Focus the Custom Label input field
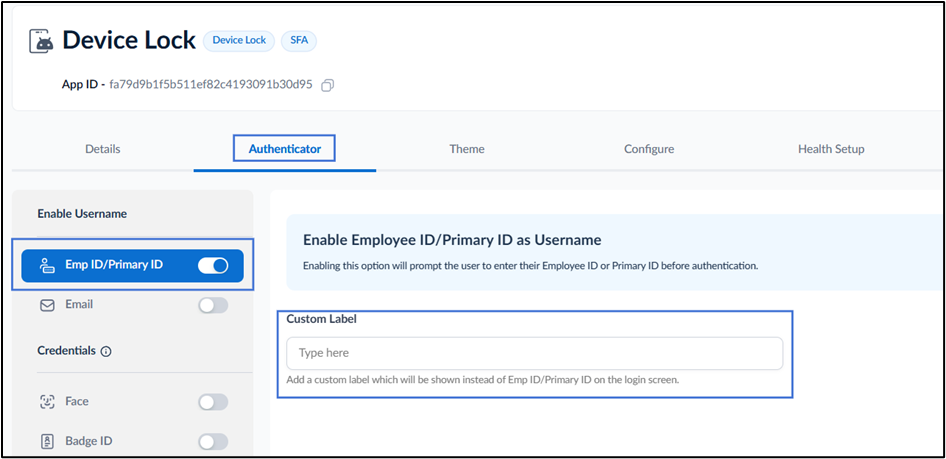Screen dimensions: 946x459 click(534, 353)
